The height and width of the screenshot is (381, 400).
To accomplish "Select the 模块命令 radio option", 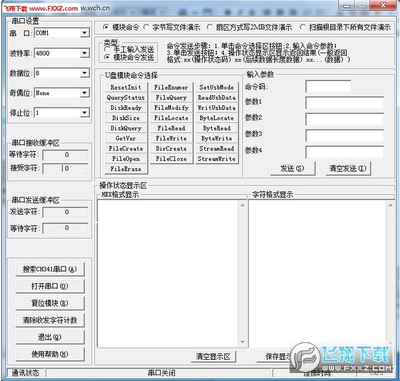I will [106, 27].
